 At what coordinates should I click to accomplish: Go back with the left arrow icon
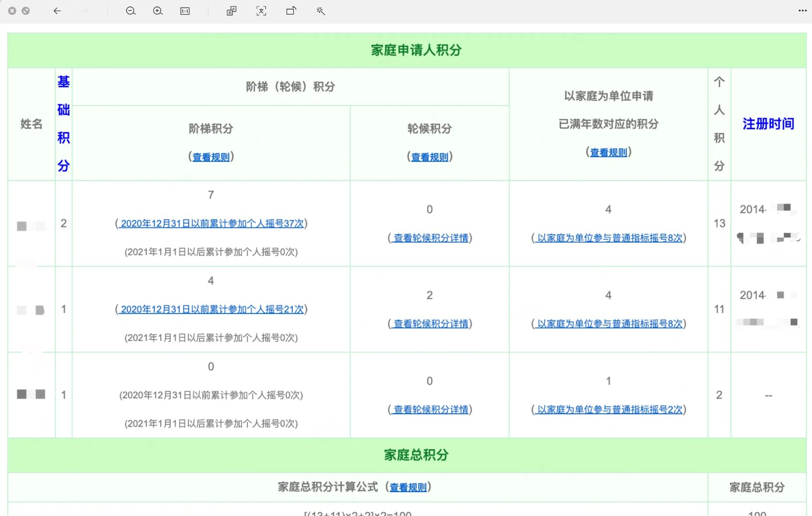pos(57,11)
